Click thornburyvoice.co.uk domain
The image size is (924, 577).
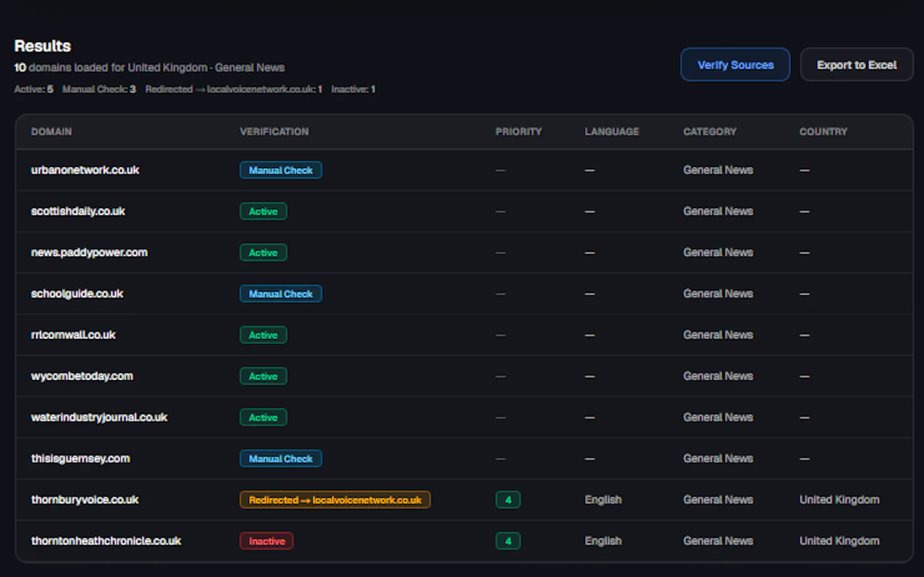(x=85, y=500)
